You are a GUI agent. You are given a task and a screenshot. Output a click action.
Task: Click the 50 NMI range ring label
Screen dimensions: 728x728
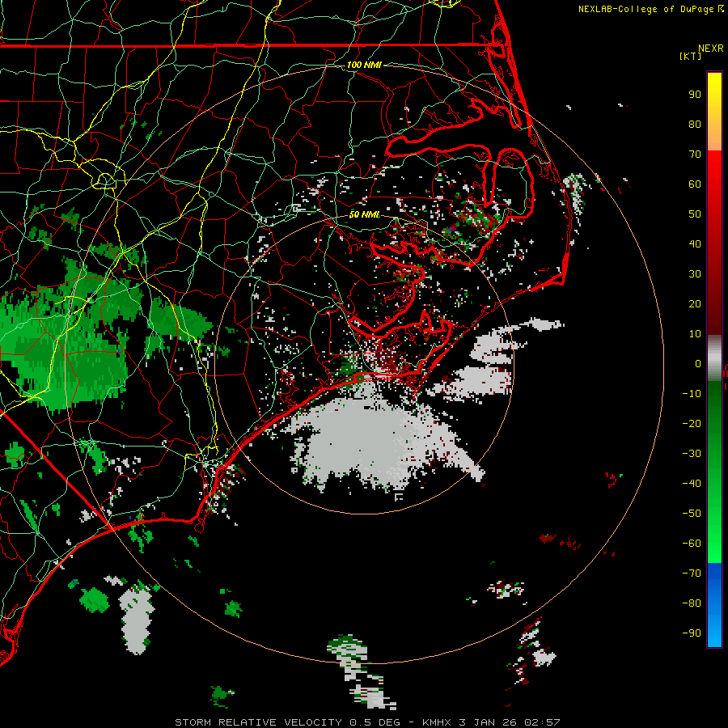[x=364, y=214]
